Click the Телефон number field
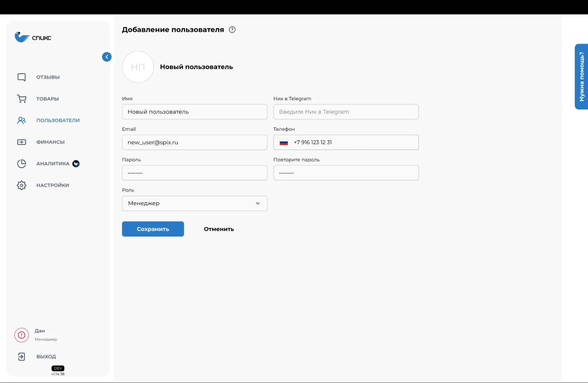 click(x=346, y=142)
